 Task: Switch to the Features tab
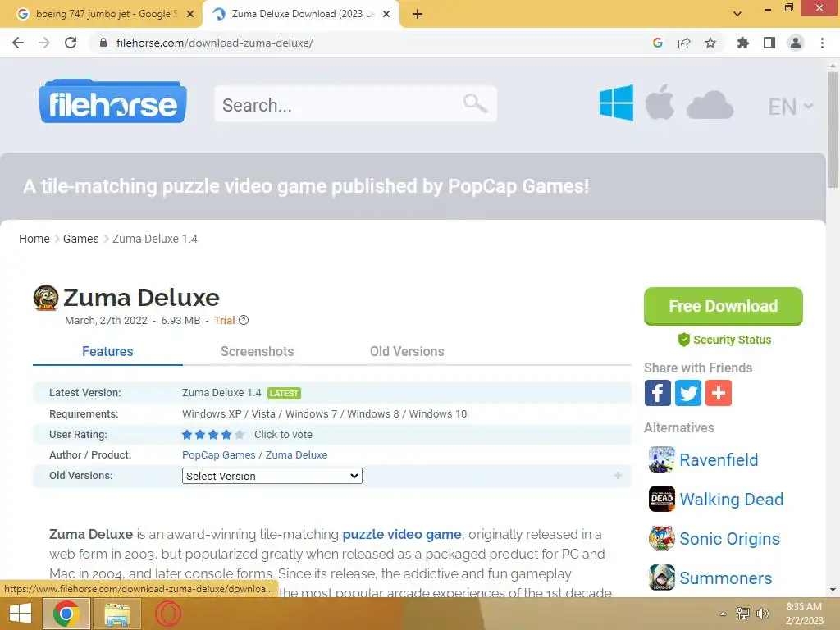107,351
